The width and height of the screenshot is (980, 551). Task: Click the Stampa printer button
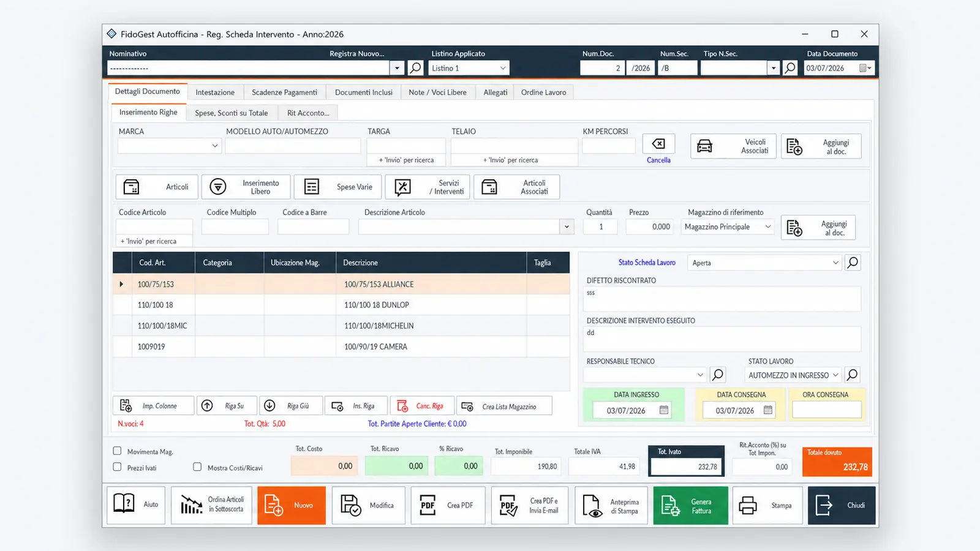click(767, 505)
